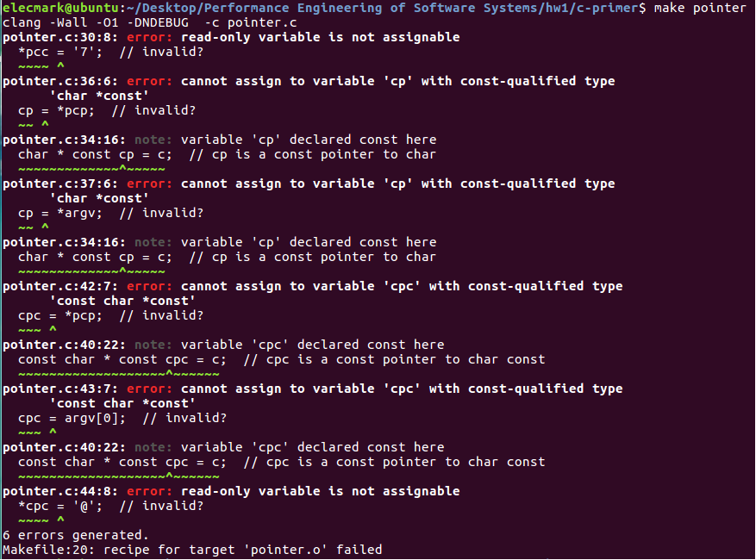Open the pointer.c:42:7 error location
The height and width of the screenshot is (560, 756).
tap(57, 286)
